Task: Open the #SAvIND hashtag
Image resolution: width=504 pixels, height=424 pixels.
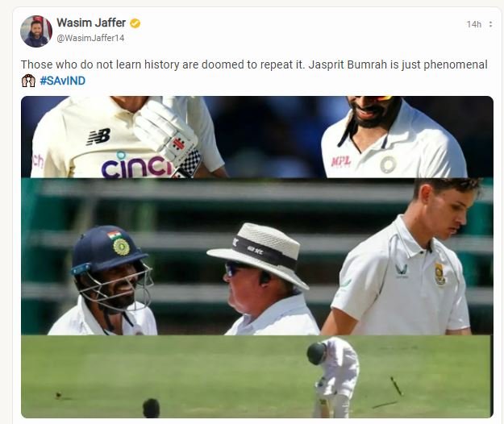Action: pos(63,81)
